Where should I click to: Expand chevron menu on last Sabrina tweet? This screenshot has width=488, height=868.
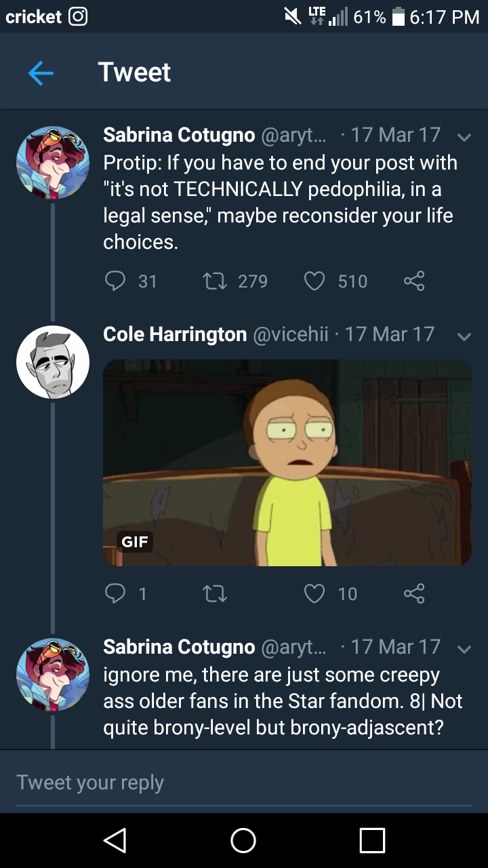pyautogui.click(x=464, y=649)
